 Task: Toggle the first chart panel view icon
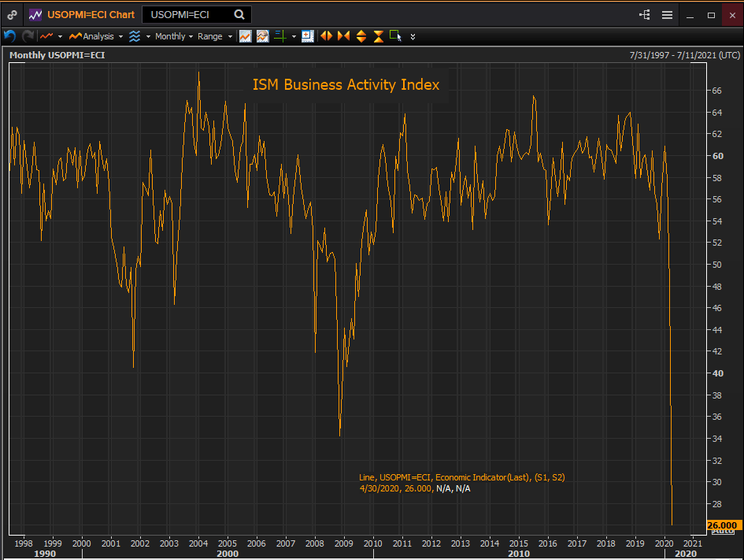tap(246, 36)
